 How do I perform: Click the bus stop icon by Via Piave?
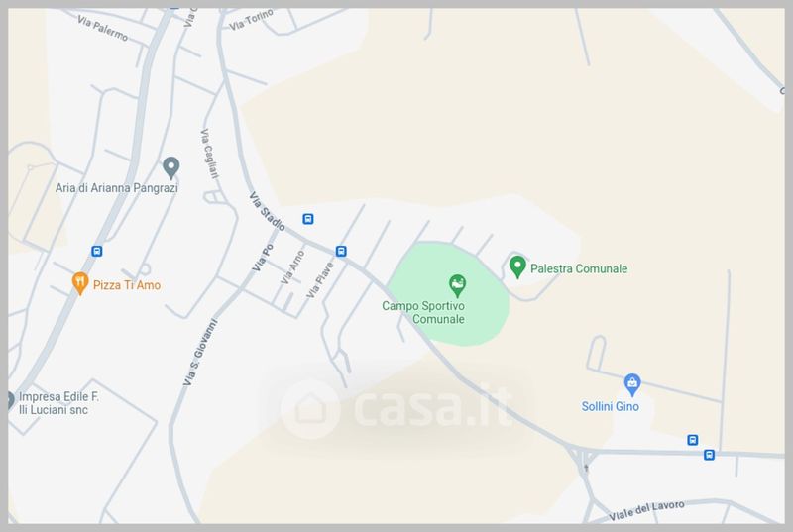coord(341,251)
